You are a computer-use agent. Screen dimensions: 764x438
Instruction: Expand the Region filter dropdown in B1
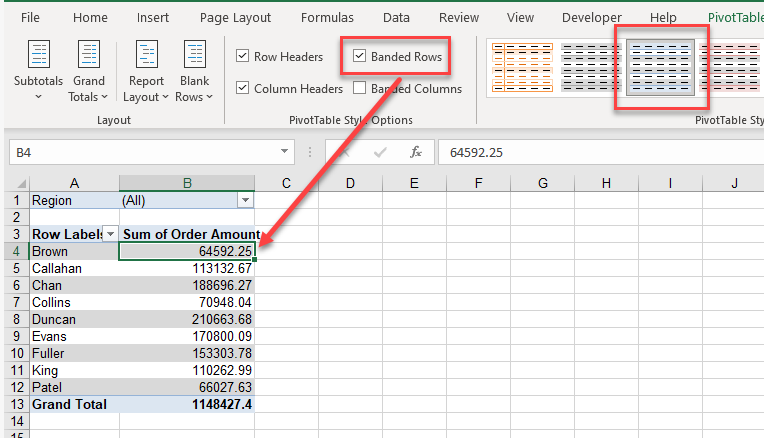pos(245,201)
